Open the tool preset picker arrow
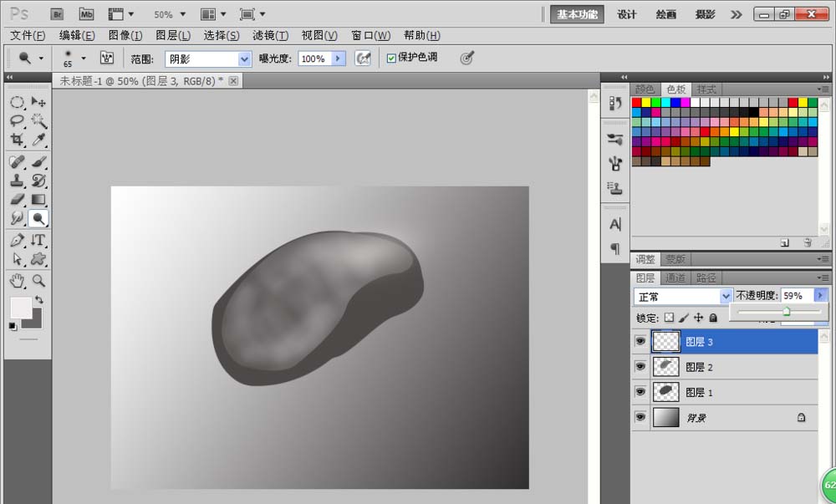Image resolution: width=836 pixels, height=504 pixels. [41, 58]
